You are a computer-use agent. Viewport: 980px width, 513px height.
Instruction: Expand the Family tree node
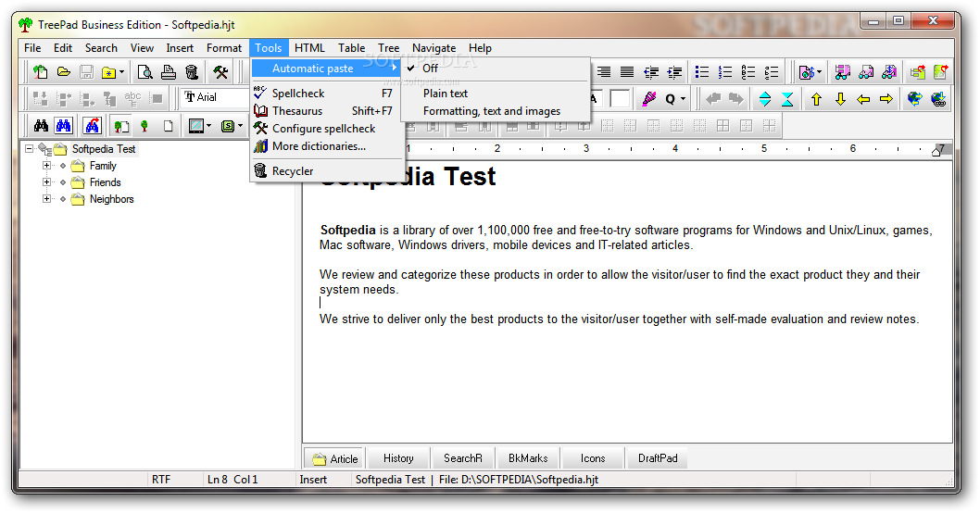tap(46, 166)
